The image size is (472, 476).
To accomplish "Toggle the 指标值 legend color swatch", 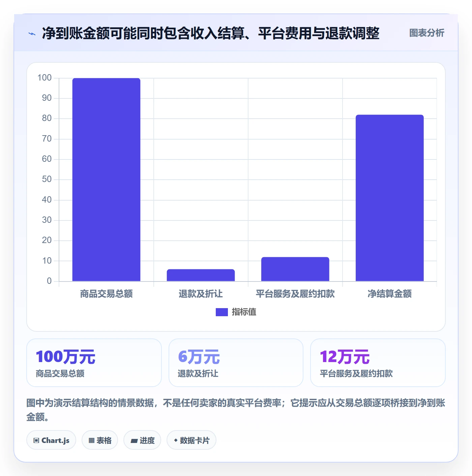I will (222, 312).
